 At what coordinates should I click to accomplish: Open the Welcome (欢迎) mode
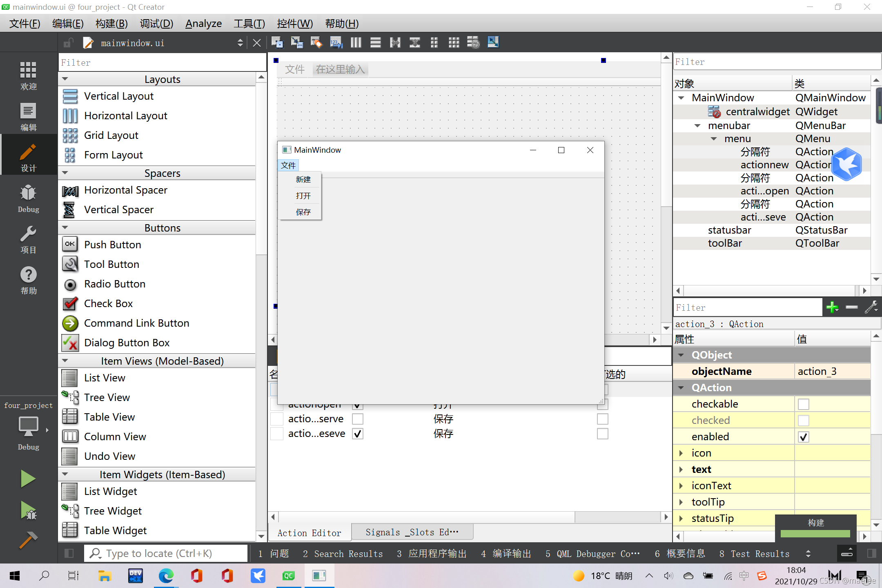(x=28, y=76)
